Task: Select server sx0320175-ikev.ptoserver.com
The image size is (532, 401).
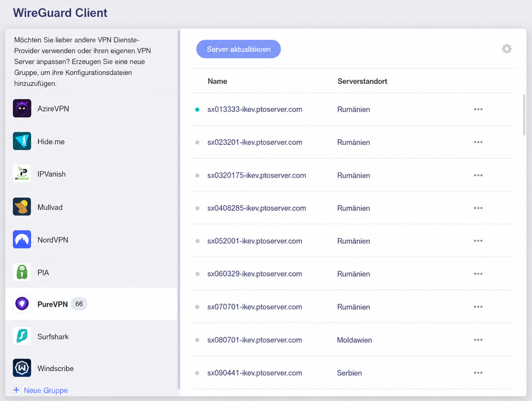Action: coord(256,176)
